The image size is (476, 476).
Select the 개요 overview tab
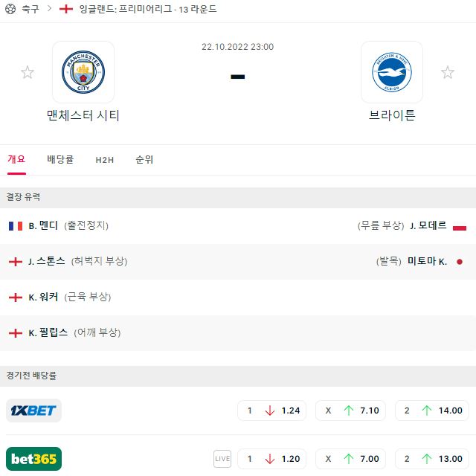point(16,159)
